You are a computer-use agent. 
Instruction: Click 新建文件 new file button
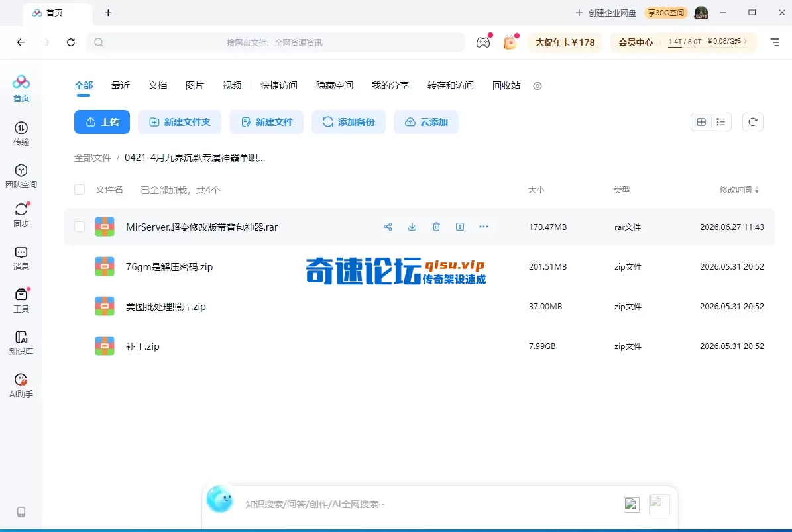[x=266, y=122]
